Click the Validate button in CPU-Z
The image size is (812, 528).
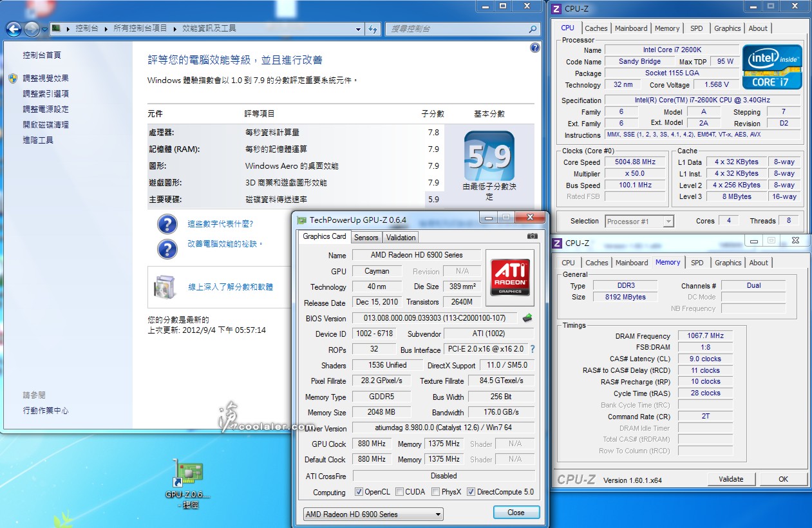click(x=731, y=479)
